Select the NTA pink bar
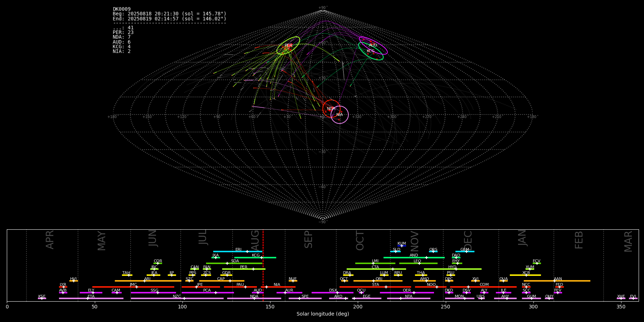Viewport: 644px width, 322px height. (x=409, y=298)
